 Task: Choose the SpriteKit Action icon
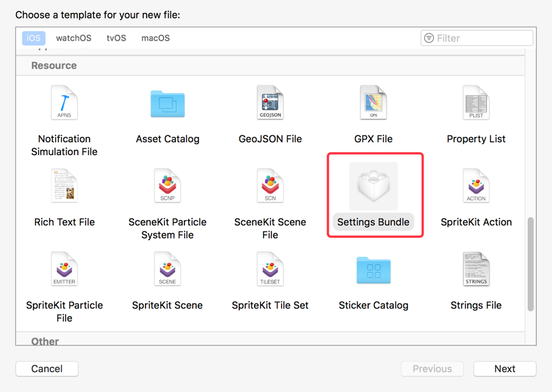[476, 186]
